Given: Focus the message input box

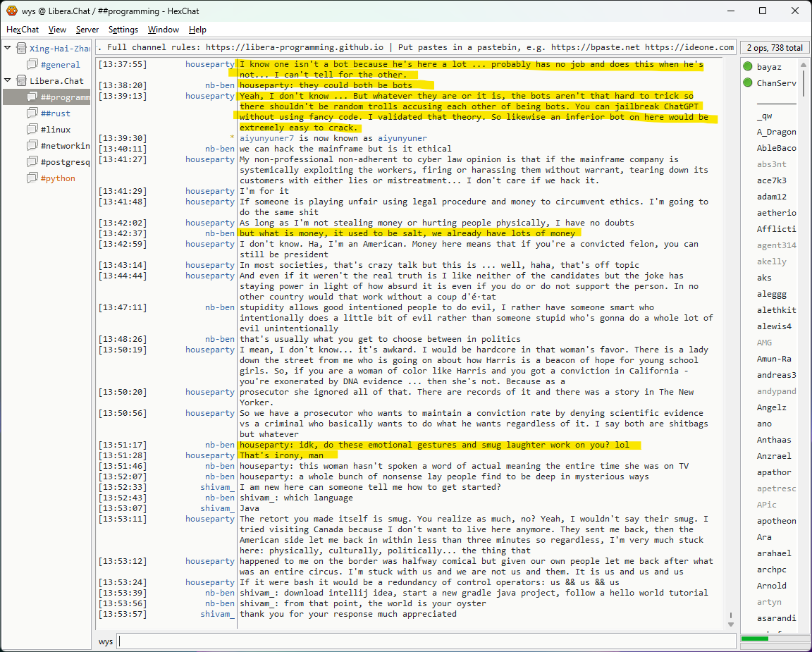Looking at the screenshot, I should point(423,641).
